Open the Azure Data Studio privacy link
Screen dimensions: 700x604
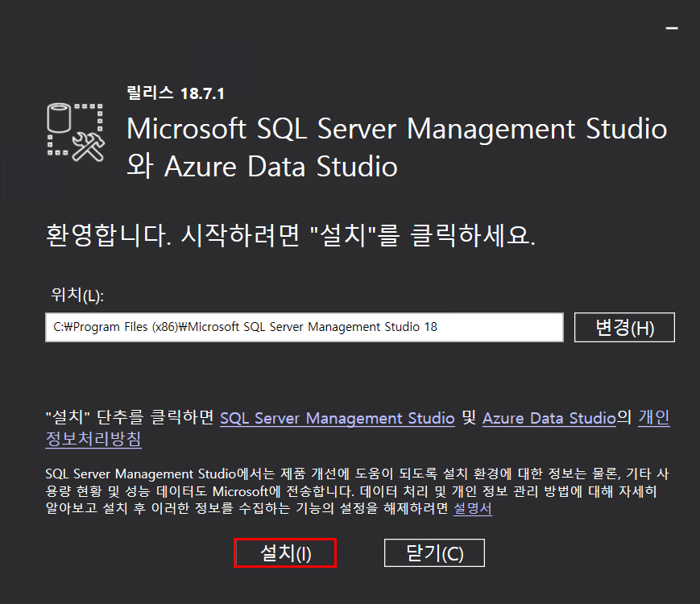(549, 418)
